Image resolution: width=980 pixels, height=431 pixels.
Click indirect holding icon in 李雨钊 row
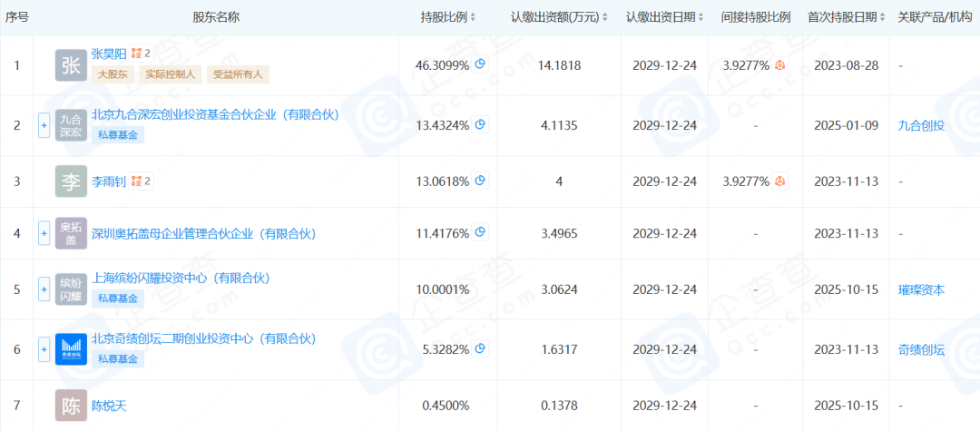[779, 181]
